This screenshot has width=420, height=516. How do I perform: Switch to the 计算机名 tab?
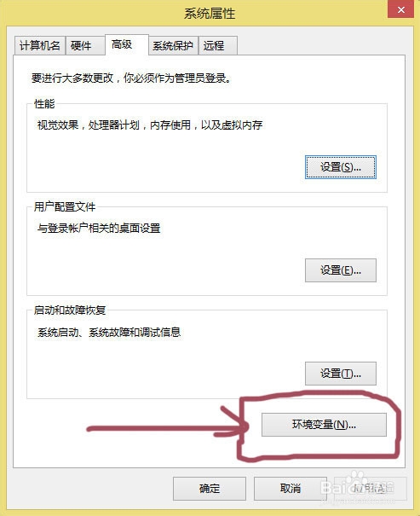coord(40,45)
